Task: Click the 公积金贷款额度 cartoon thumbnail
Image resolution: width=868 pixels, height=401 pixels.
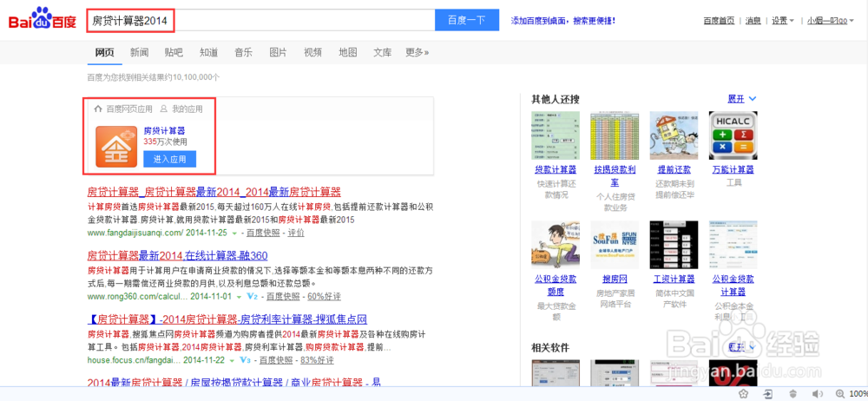Action: 556,245
